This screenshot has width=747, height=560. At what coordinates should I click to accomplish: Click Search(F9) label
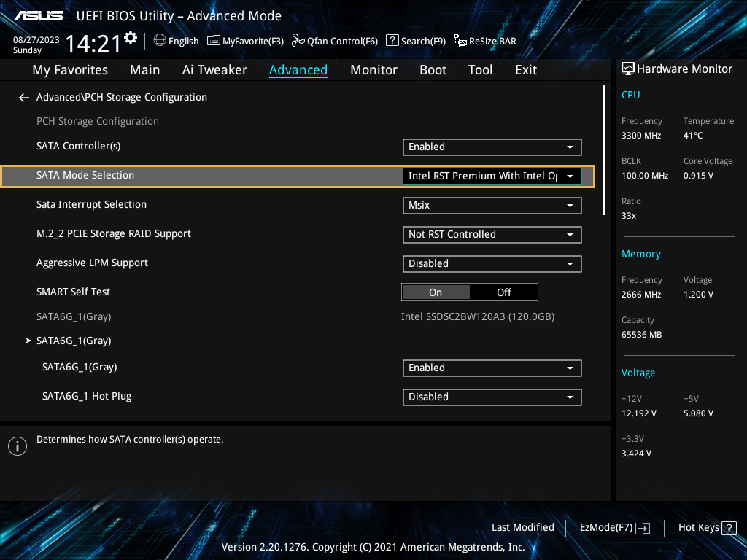click(423, 42)
